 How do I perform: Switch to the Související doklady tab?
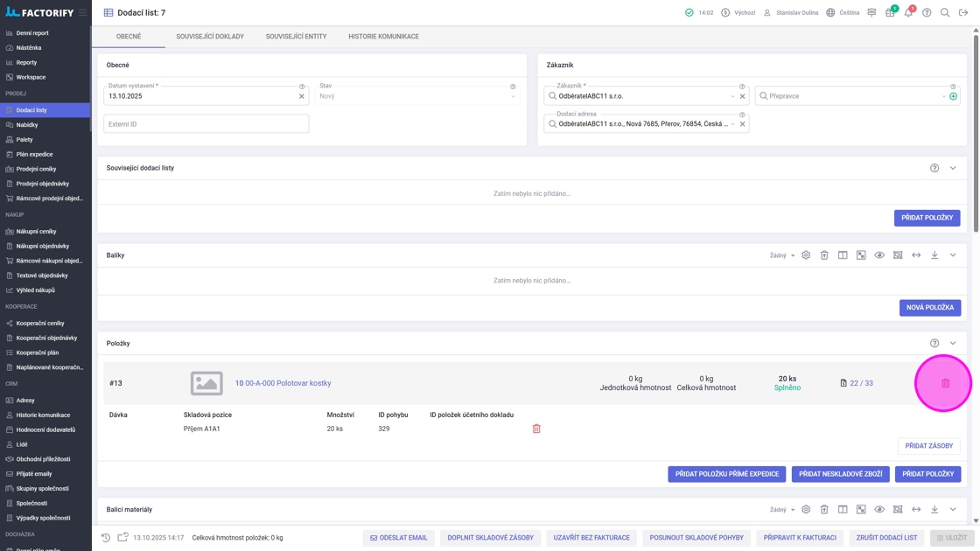[x=210, y=37]
